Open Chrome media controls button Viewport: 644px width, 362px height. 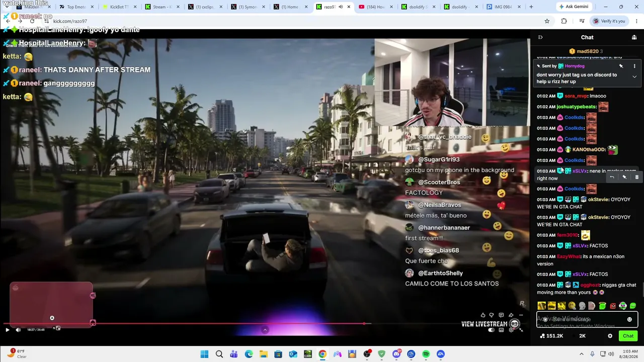[582, 21]
